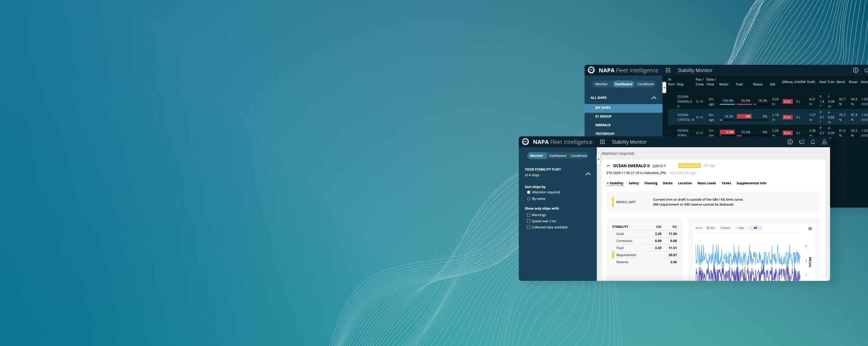Click the red 0 m GMreq cell of OCEAN EMERALD
The height and width of the screenshot is (346, 868).
point(787,101)
